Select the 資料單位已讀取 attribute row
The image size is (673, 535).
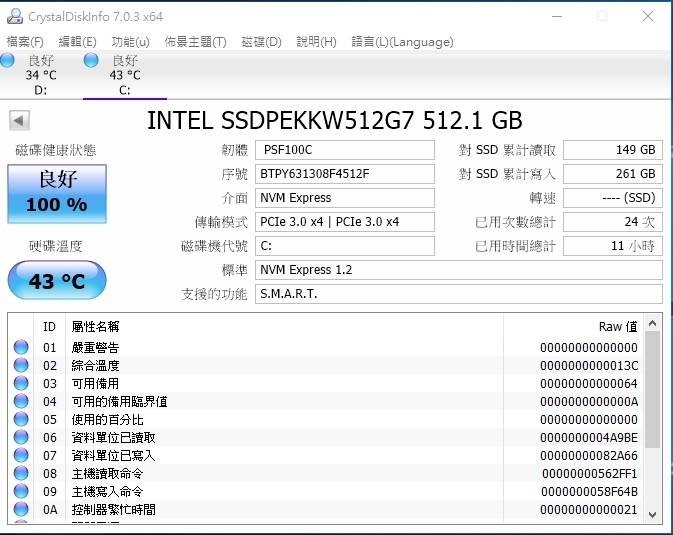(326, 437)
